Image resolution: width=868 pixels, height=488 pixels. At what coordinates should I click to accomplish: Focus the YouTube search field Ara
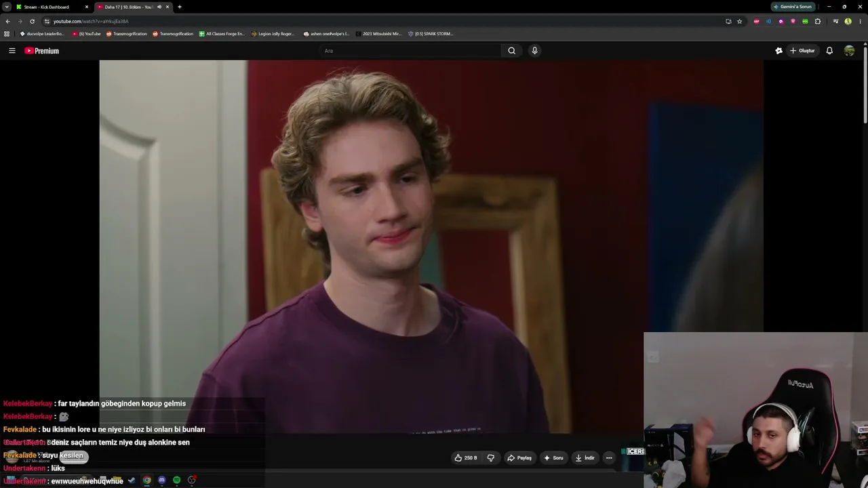point(410,51)
